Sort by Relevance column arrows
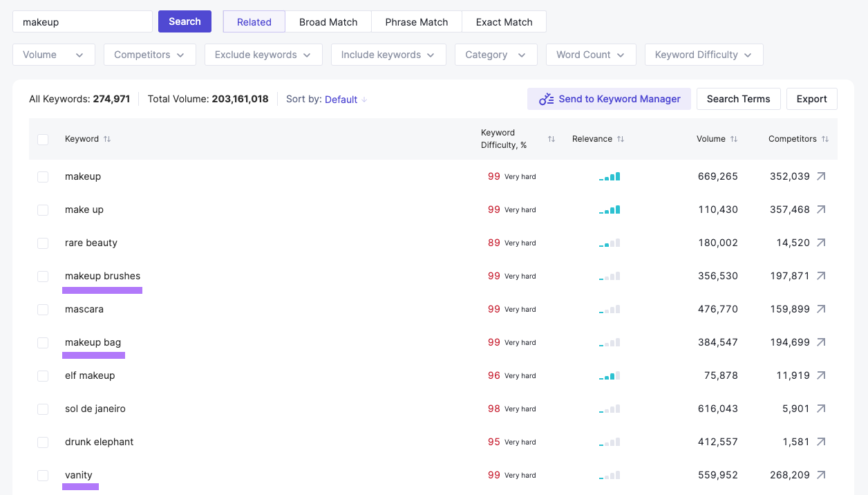This screenshot has width=868, height=495. [x=621, y=139]
